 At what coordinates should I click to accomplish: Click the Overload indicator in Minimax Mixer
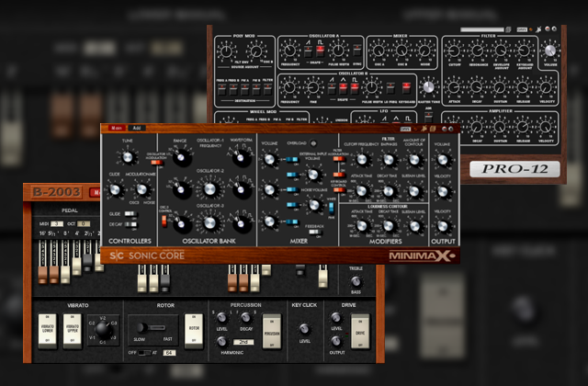pyautogui.click(x=313, y=143)
